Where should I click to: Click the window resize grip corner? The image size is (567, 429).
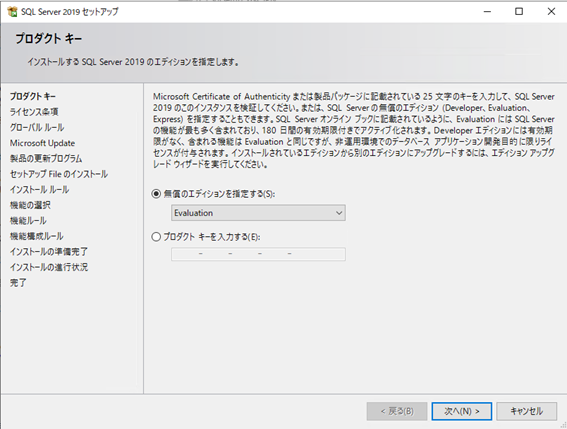pyautogui.click(x=563, y=426)
